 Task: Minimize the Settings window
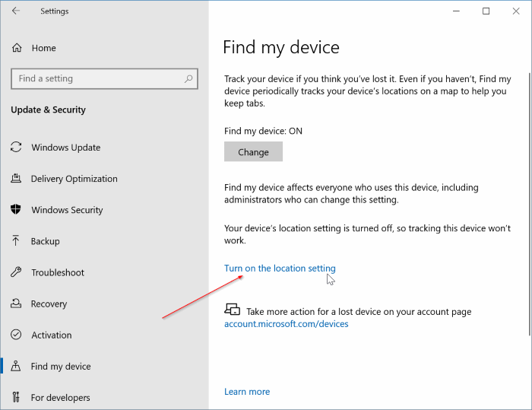pos(456,11)
